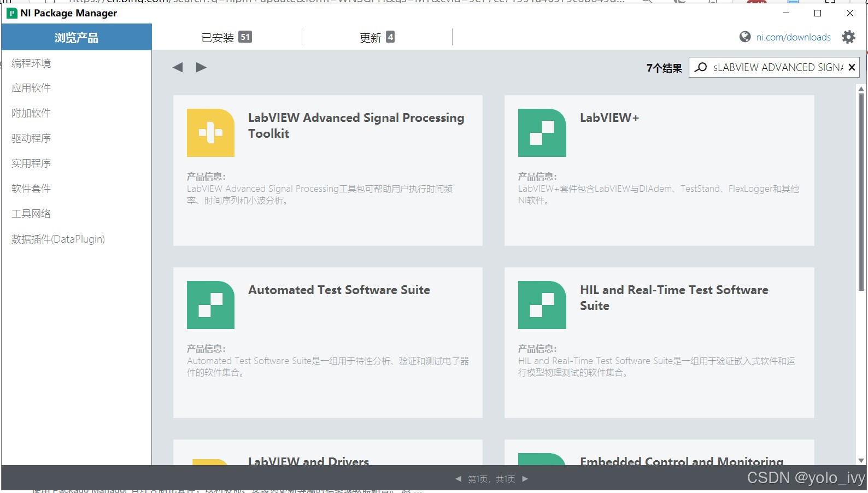Click the 第1页, 共1页 page indicator

491,479
